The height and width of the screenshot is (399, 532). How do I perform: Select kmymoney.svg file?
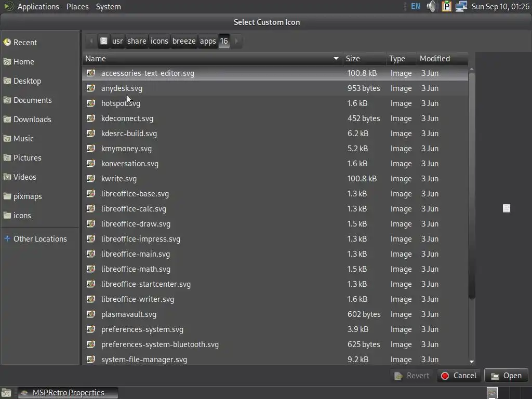(x=275, y=149)
